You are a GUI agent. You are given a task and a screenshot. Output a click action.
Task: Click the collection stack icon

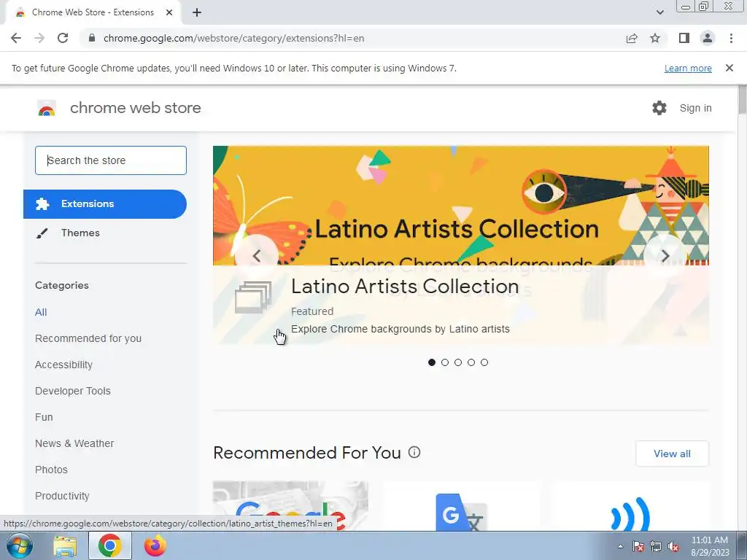253,297
